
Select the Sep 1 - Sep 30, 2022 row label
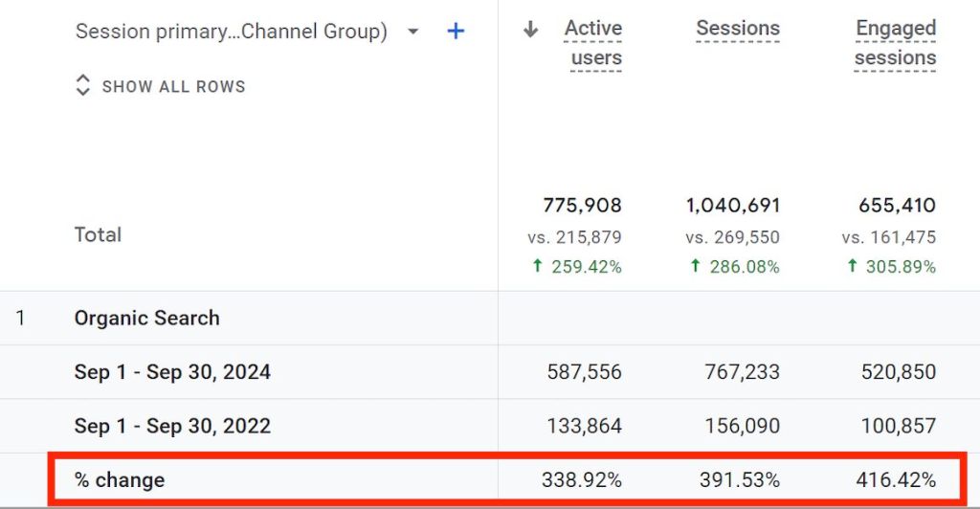tap(172, 426)
